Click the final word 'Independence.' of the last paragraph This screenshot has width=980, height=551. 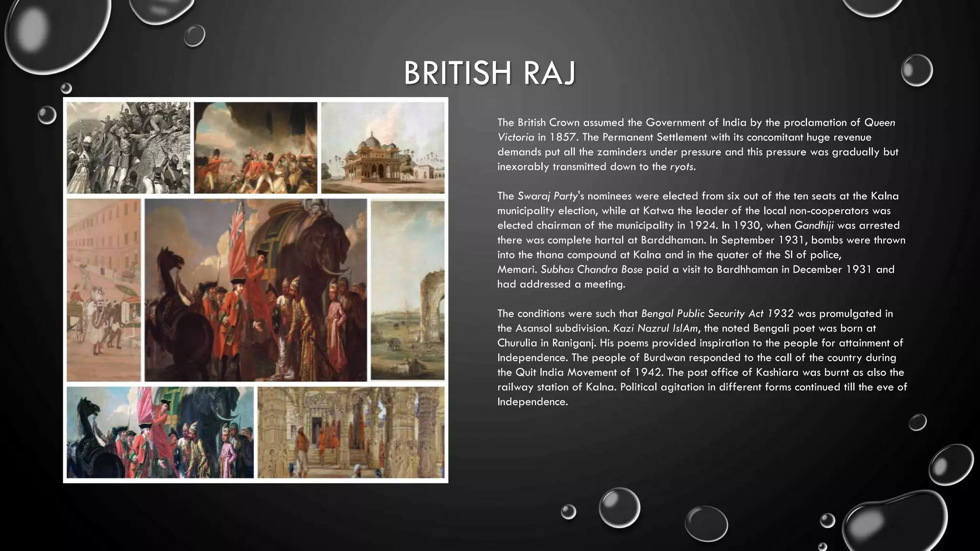(533, 402)
